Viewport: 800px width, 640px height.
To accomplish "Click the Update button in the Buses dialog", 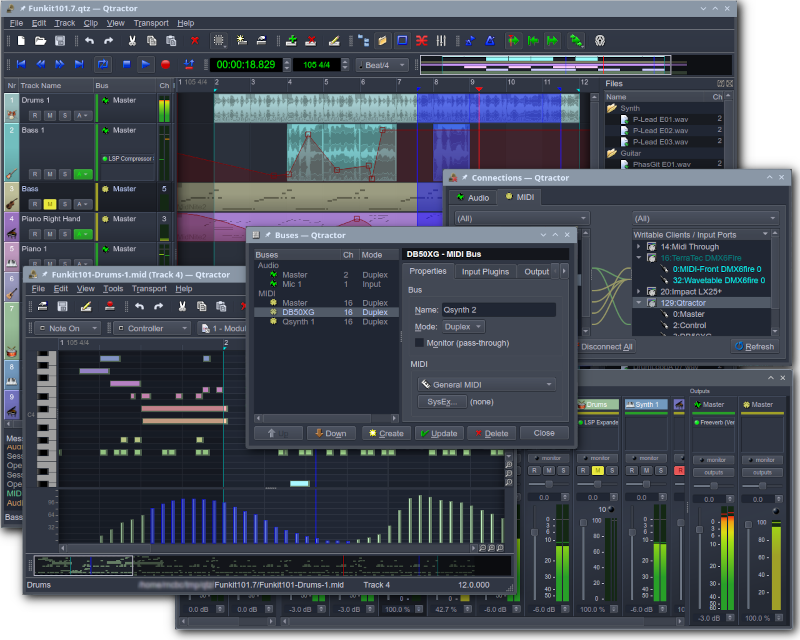I will tap(438, 433).
